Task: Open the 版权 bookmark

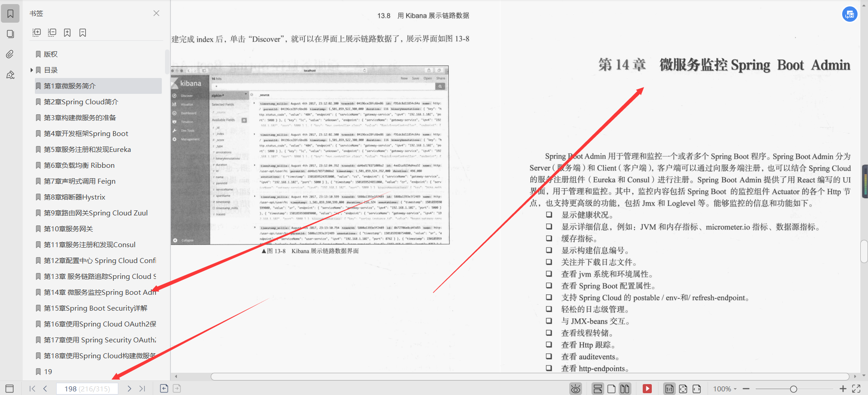Action: point(50,54)
